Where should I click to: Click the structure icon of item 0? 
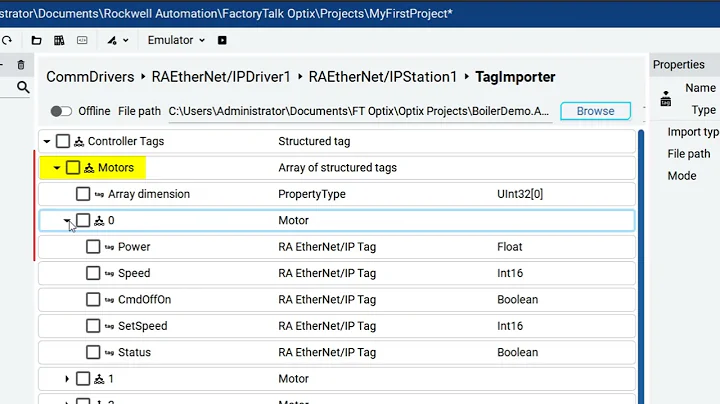coord(99,221)
